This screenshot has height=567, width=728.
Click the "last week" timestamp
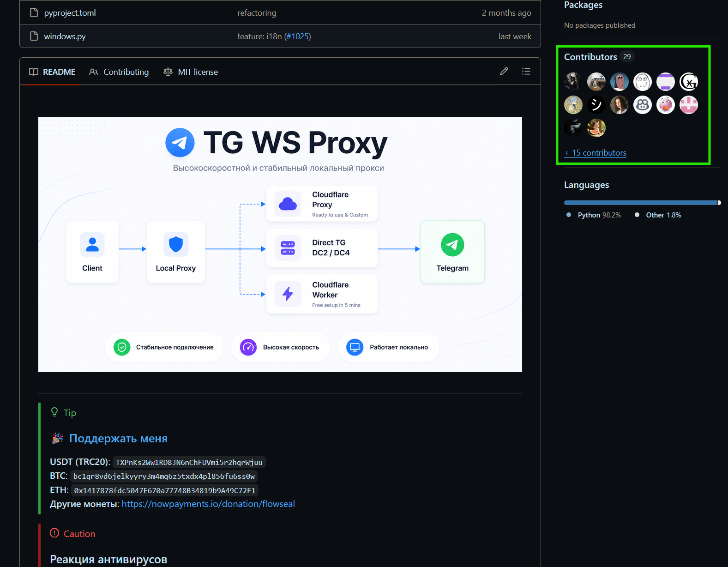515,36
